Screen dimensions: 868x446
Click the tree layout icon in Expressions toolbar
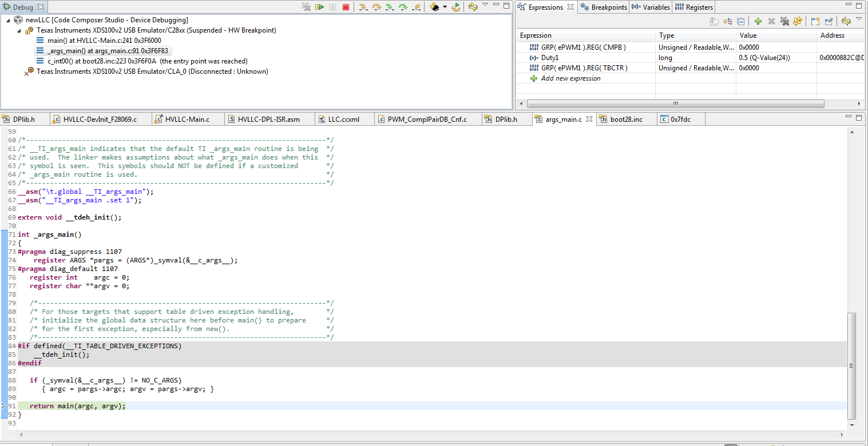coord(728,21)
